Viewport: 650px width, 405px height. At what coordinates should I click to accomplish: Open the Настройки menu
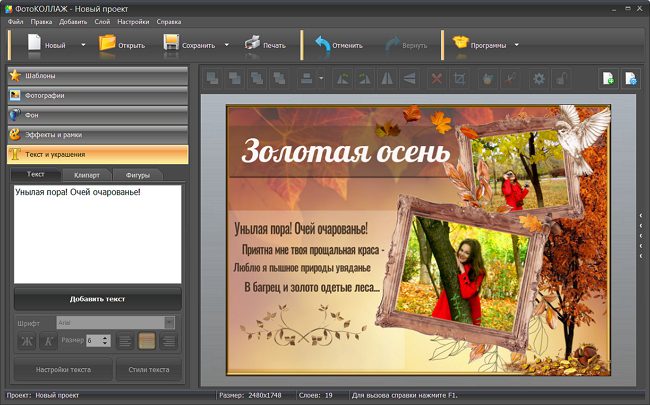pyautogui.click(x=133, y=22)
